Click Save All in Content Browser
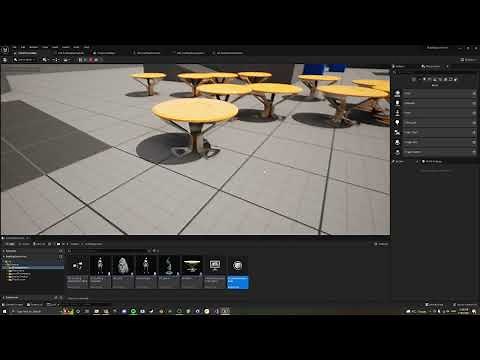Screen dimensions: 480x360 [39, 244]
